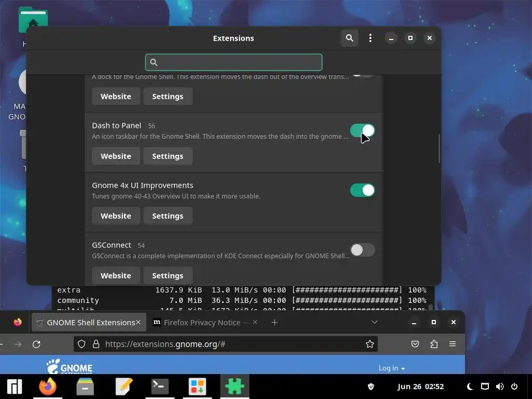Click the power icon in system tray
Screen dimensions: 532x399
[514, 387]
